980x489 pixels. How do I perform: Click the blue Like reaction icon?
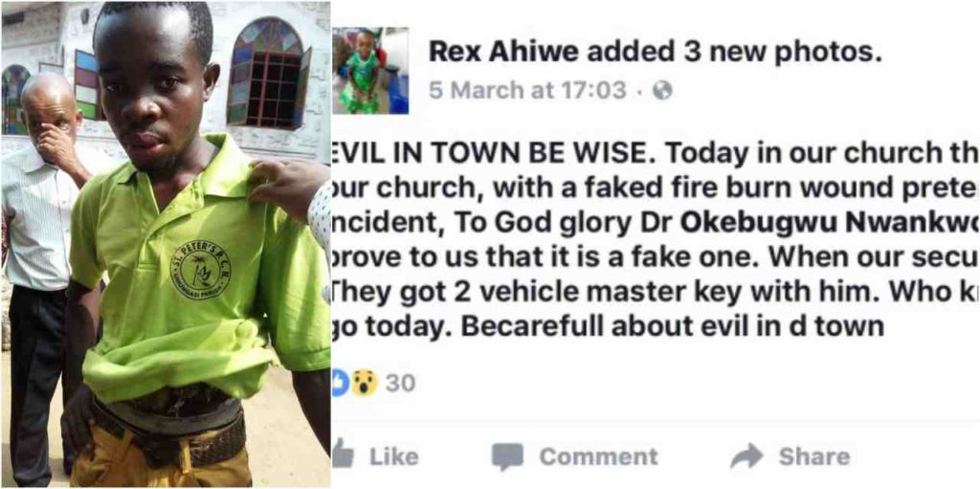[x=340, y=383]
